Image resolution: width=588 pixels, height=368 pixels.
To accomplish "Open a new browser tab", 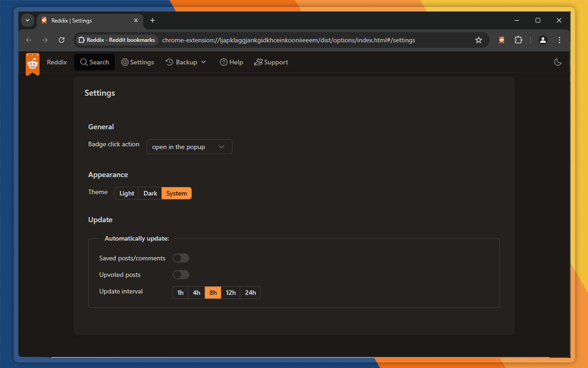I will [152, 20].
